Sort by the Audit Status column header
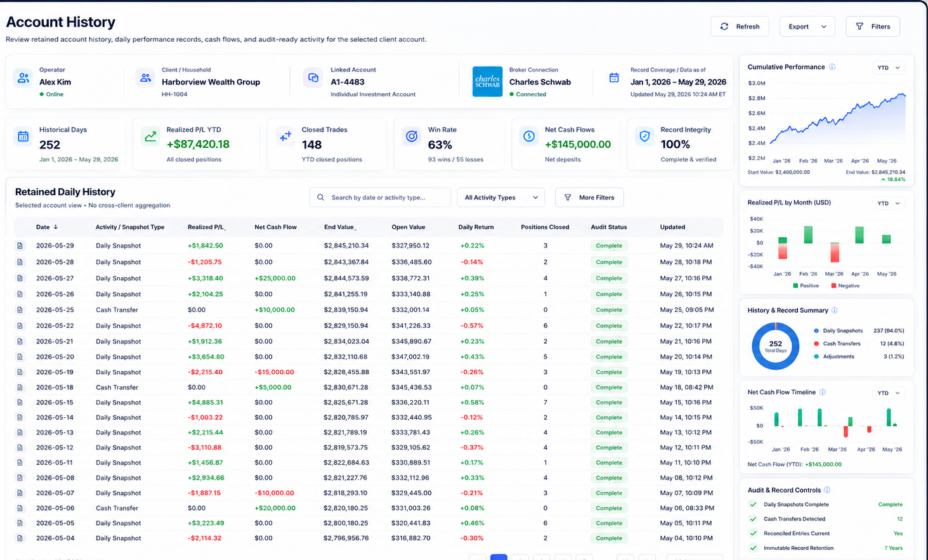This screenshot has height=560, width=928. (x=609, y=227)
